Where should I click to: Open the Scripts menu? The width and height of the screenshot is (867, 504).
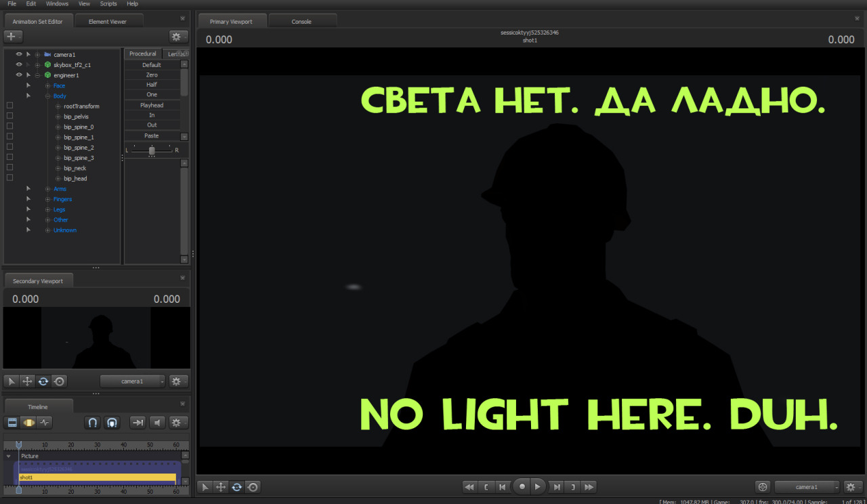pyautogui.click(x=108, y=4)
